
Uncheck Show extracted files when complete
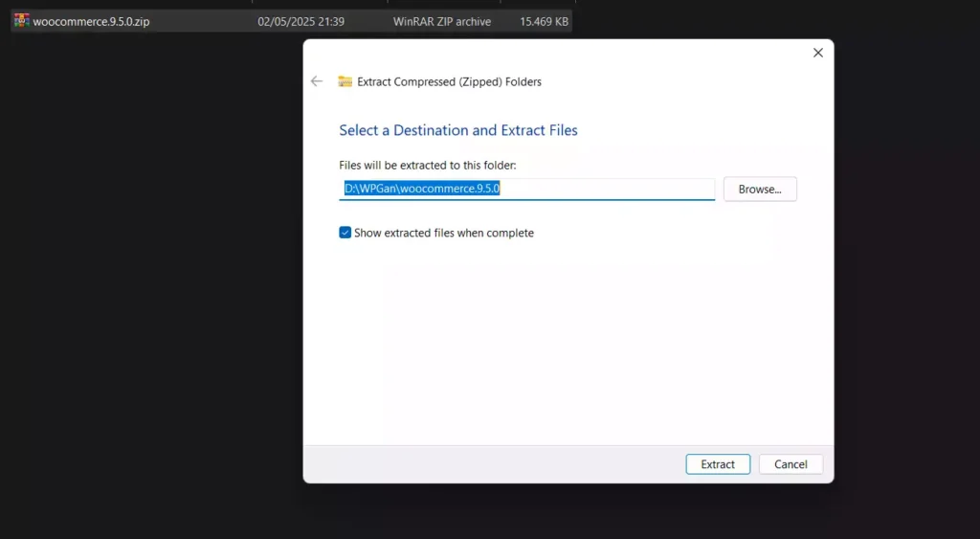pyautogui.click(x=345, y=233)
